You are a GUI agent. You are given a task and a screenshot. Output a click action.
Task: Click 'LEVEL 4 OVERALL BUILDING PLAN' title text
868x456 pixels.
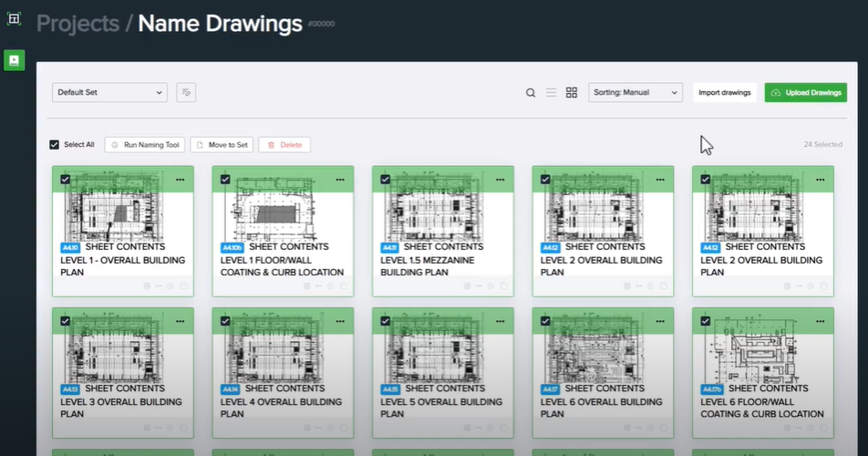point(281,408)
